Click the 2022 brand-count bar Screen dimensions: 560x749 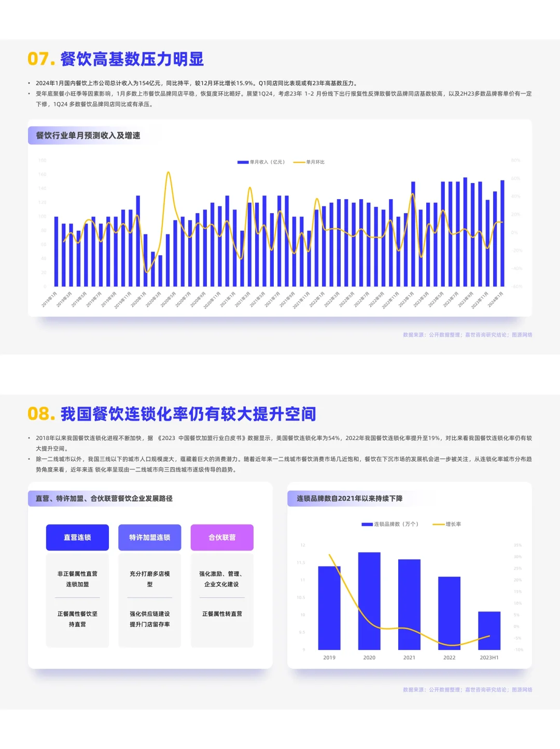pos(449,613)
